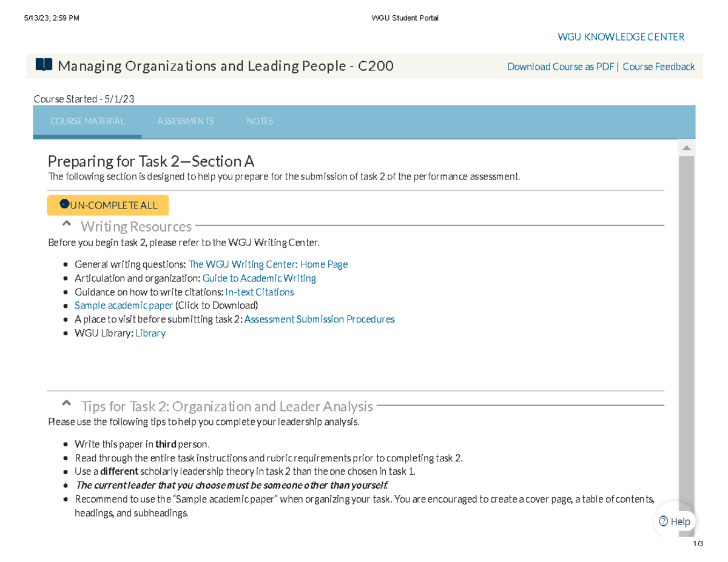The width and height of the screenshot is (728, 562).
Task: Collapse the Writing Resources section
Action: [67, 224]
